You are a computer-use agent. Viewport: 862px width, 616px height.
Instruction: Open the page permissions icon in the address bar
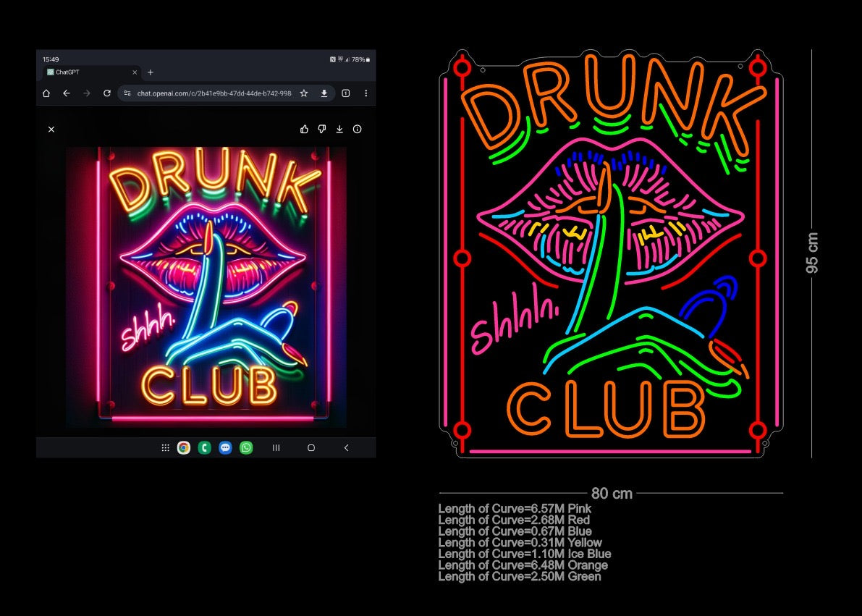pos(126,93)
